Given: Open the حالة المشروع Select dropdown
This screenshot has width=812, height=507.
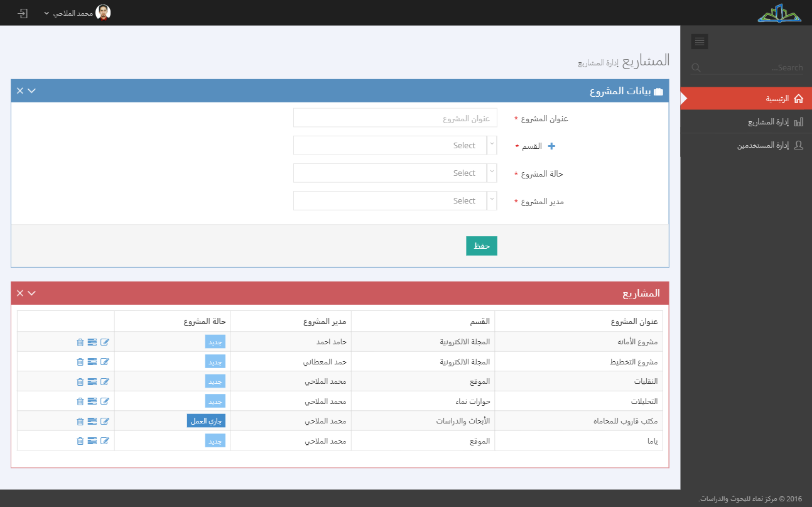Looking at the screenshot, I should pyautogui.click(x=395, y=173).
